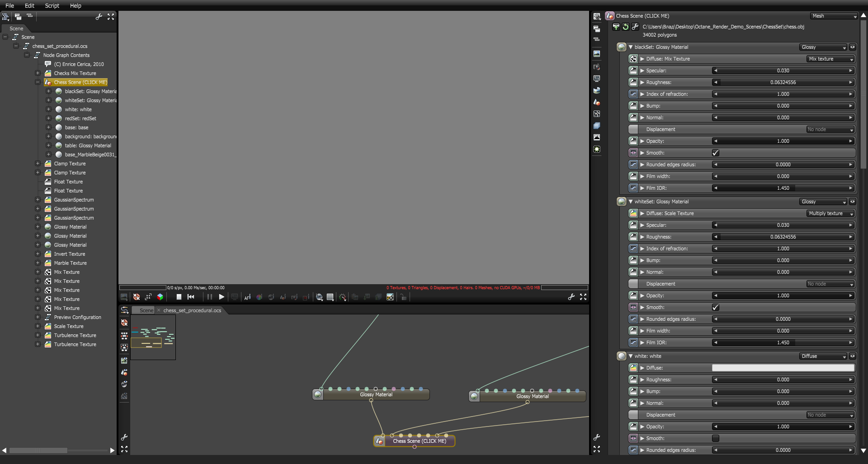Open blackSet Glossy material type dropdown
This screenshot has height=464, width=868.
[823, 47]
